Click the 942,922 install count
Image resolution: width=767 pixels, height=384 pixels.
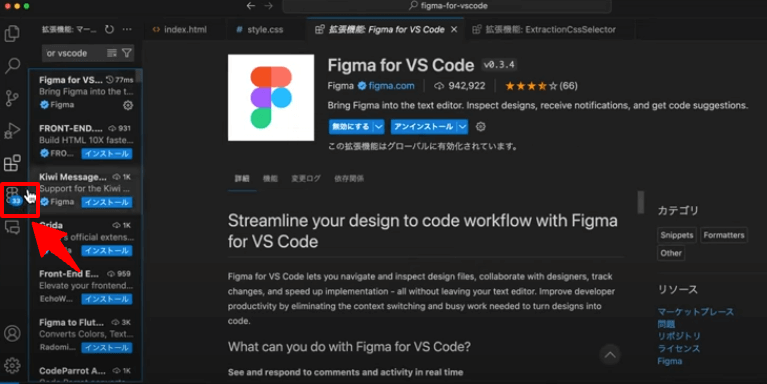pyautogui.click(x=460, y=86)
